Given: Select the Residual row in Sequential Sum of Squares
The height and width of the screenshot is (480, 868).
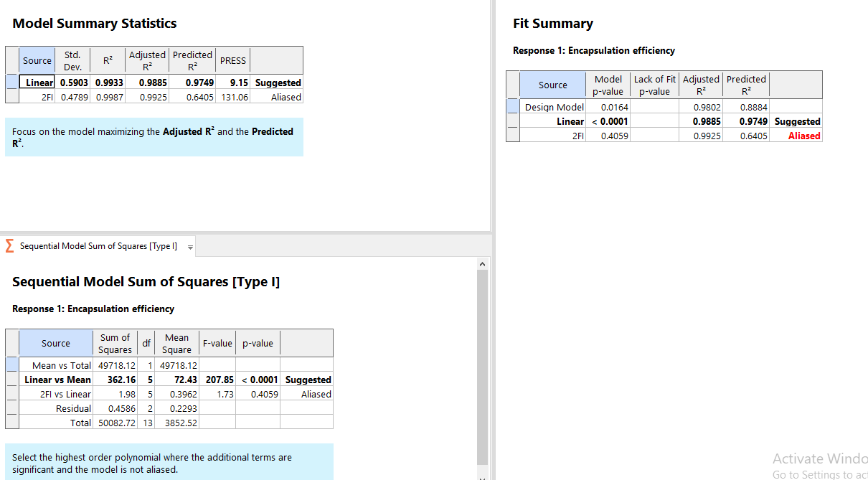Looking at the screenshot, I should (x=73, y=408).
